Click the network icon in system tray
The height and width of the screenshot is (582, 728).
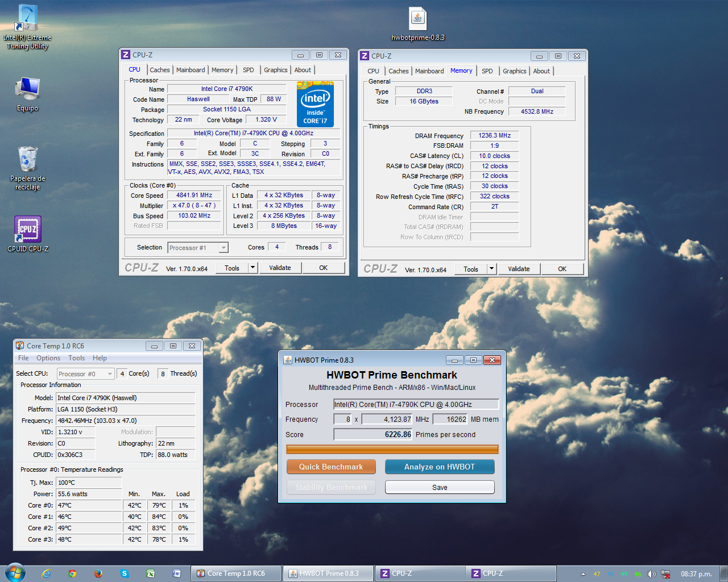tap(665, 574)
